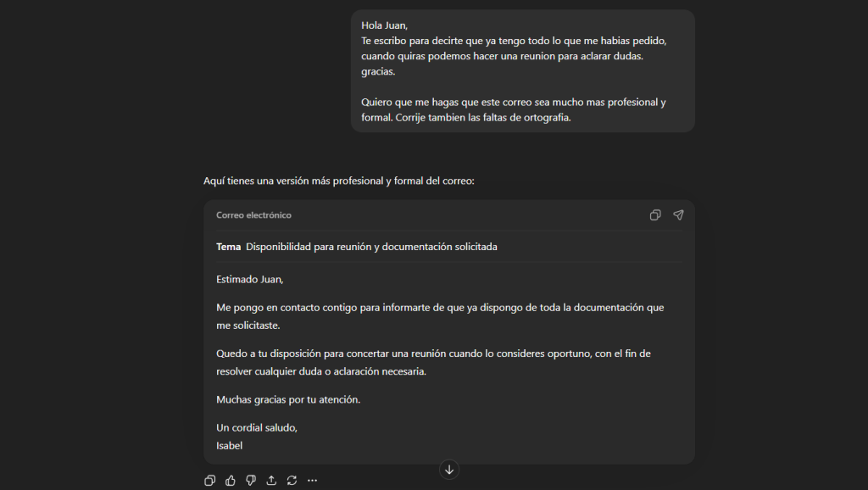The height and width of the screenshot is (490, 868).
Task: Give the response a thumbs up
Action: click(230, 480)
